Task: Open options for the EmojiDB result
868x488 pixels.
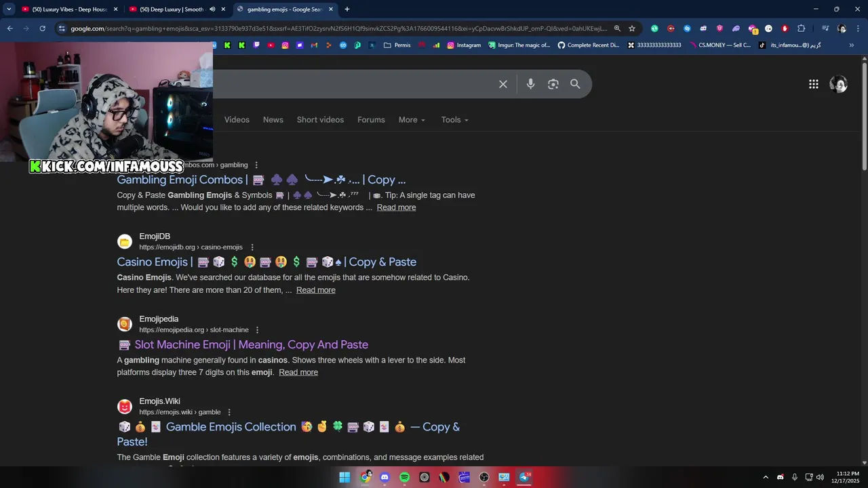Action: 252,247
